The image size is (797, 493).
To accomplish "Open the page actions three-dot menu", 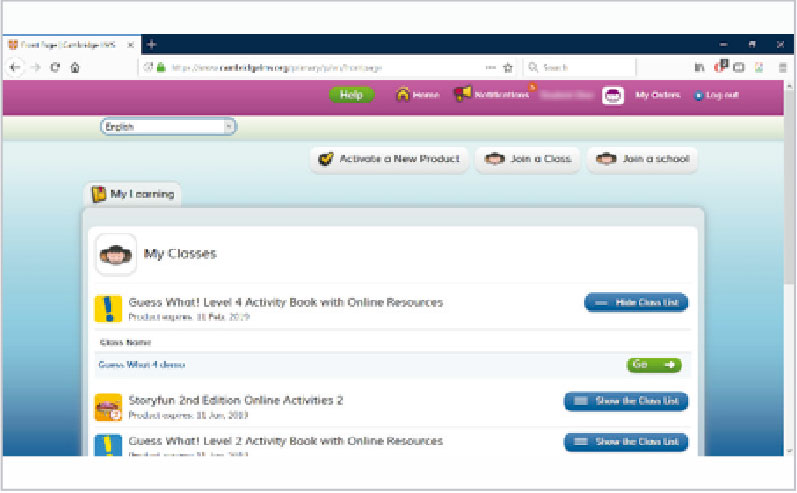I will coord(491,67).
